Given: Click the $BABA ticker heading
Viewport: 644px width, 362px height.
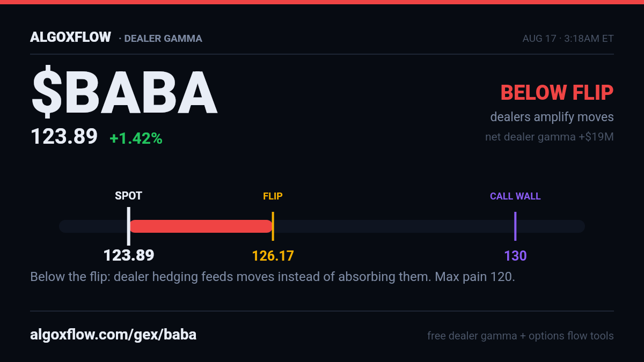Looking at the screenshot, I should coord(125,93).
